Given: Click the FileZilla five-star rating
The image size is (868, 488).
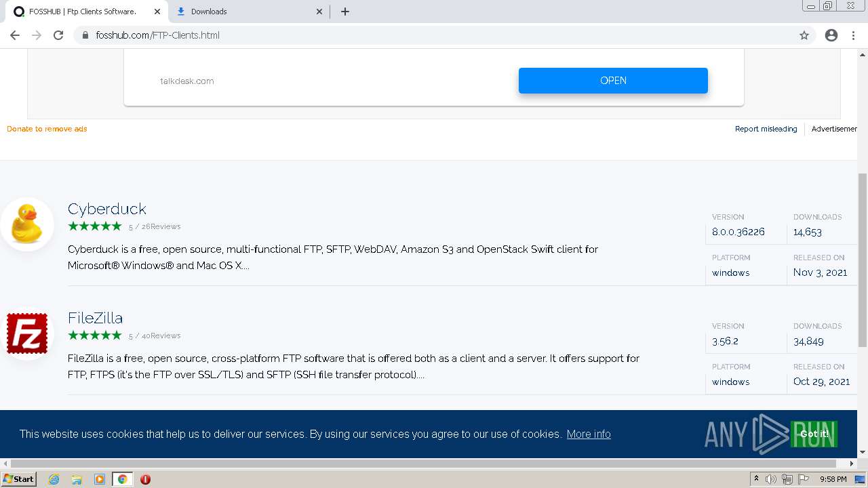Looking at the screenshot, I should tap(95, 335).
